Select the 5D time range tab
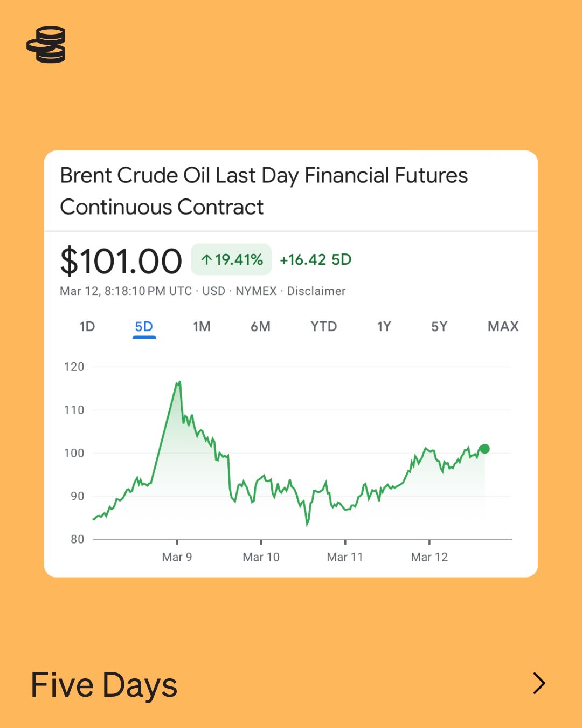Viewport: 582px width, 728px height. 144,327
